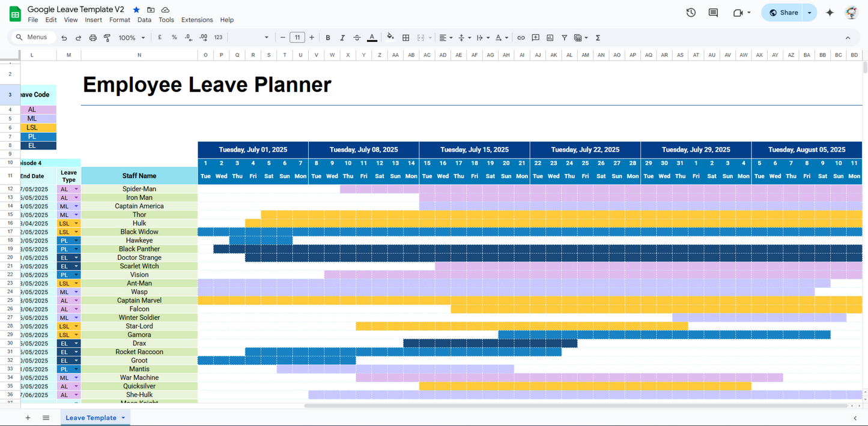Click the Share button

[784, 13]
